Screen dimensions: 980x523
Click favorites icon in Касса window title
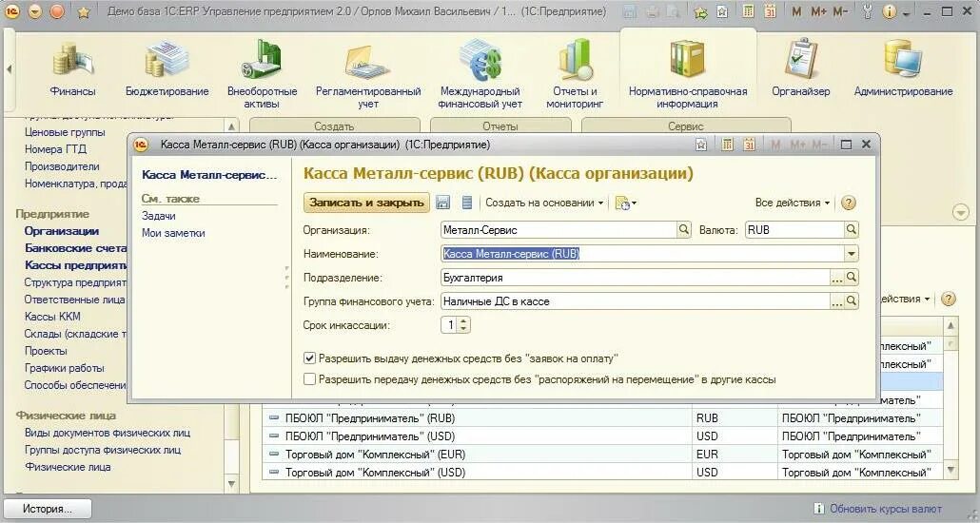701,145
